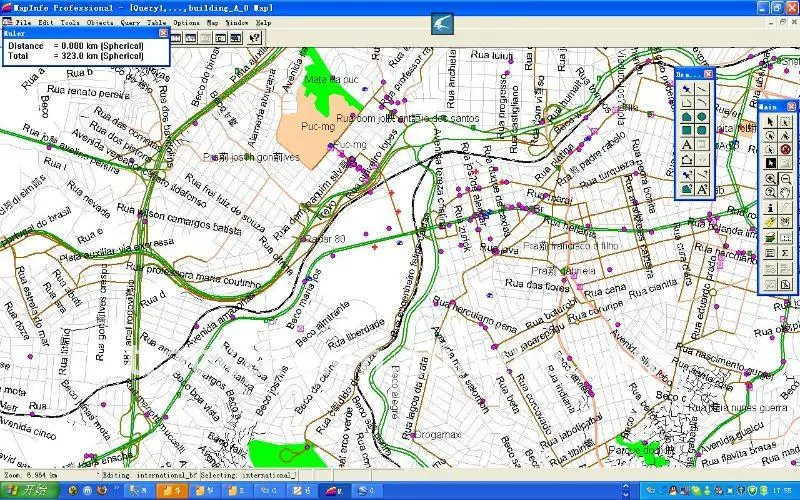Choose the Radius Select tool

770,136
